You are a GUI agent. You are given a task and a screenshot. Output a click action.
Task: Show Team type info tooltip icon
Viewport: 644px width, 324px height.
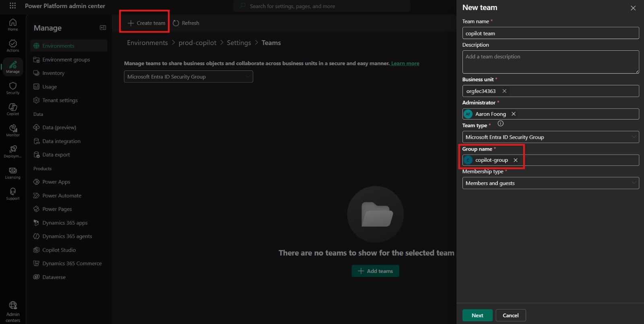pos(501,124)
